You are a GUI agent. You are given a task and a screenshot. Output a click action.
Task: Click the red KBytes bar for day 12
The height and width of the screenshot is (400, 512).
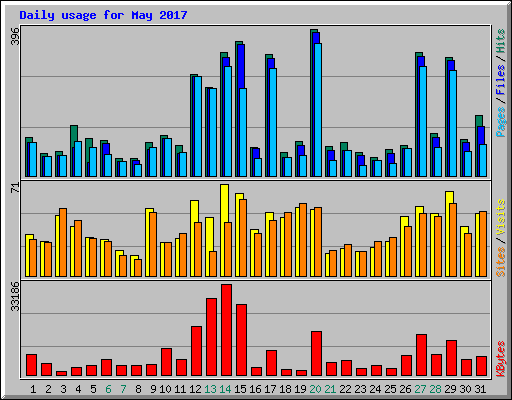point(196,351)
